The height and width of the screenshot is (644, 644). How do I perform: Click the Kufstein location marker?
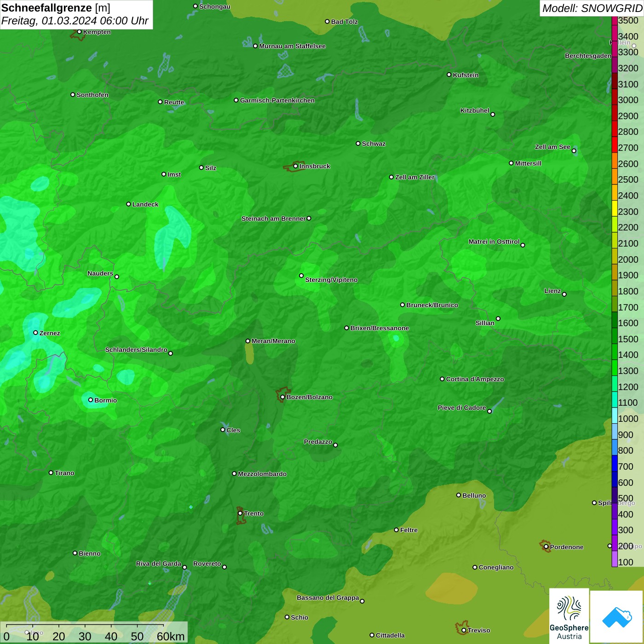(449, 75)
